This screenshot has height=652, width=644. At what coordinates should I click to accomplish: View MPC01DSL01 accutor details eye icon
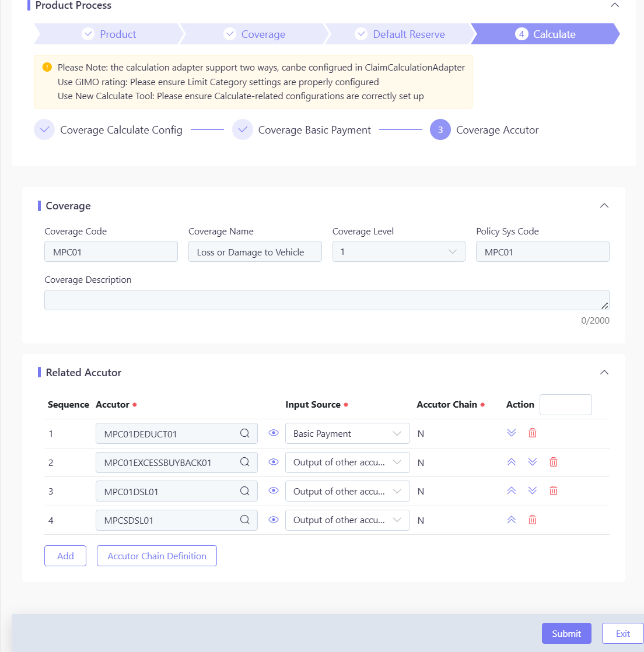point(274,490)
